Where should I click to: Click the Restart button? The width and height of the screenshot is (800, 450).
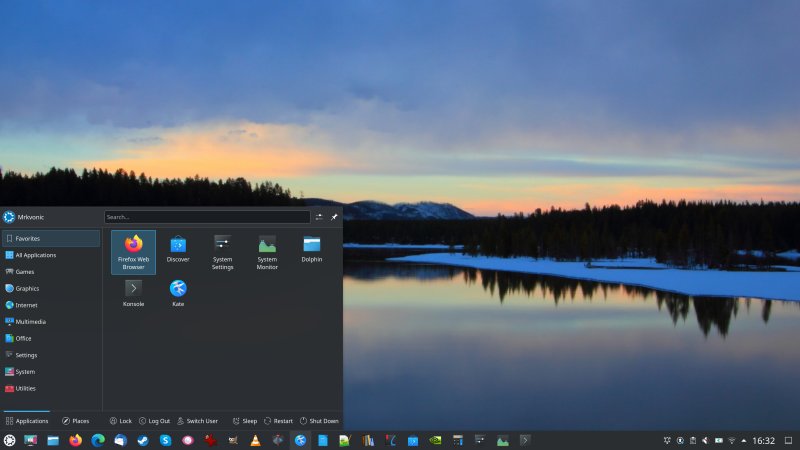point(278,421)
